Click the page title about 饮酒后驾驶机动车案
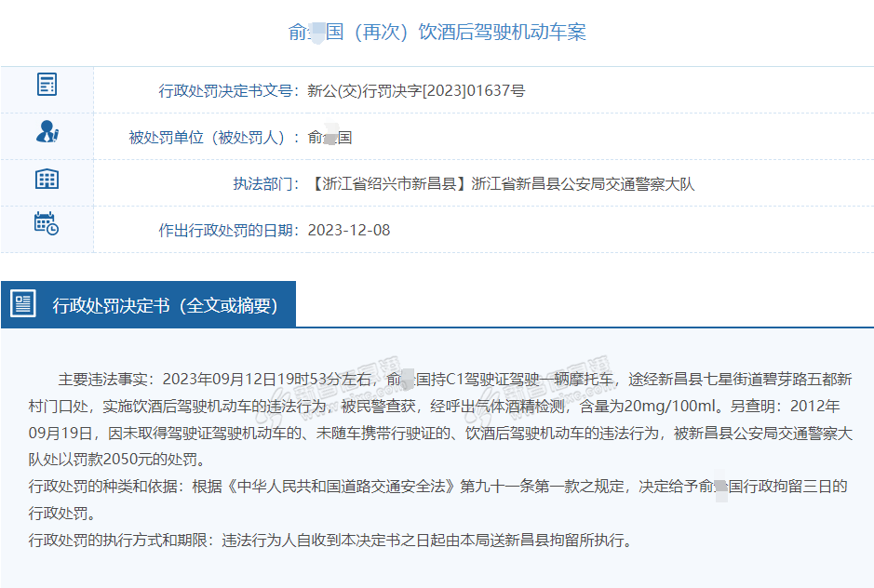The image size is (874, 588). click(437, 32)
